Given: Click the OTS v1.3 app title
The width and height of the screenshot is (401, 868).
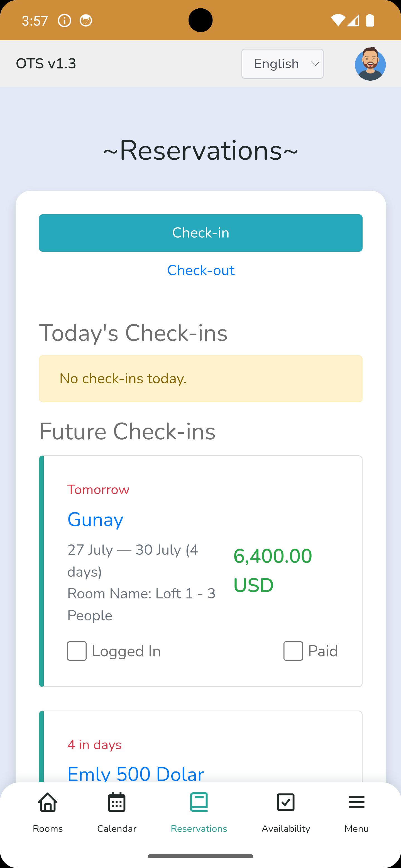Looking at the screenshot, I should pyautogui.click(x=46, y=64).
